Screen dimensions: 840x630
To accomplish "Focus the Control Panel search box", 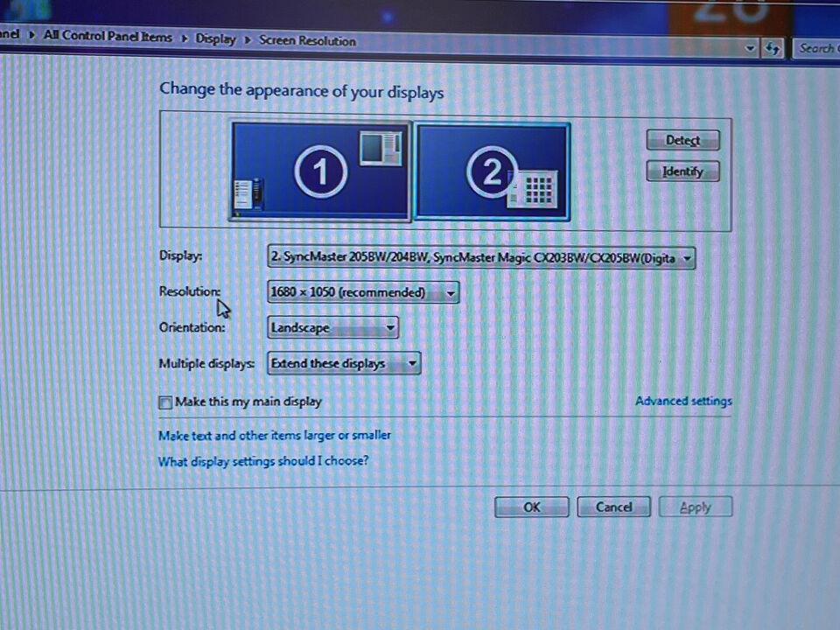I will click(817, 48).
